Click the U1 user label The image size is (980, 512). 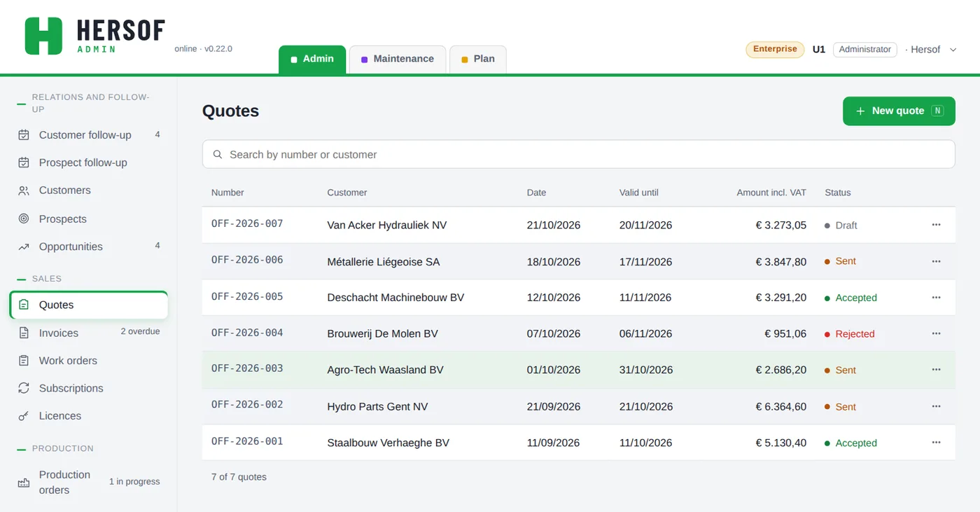(819, 50)
